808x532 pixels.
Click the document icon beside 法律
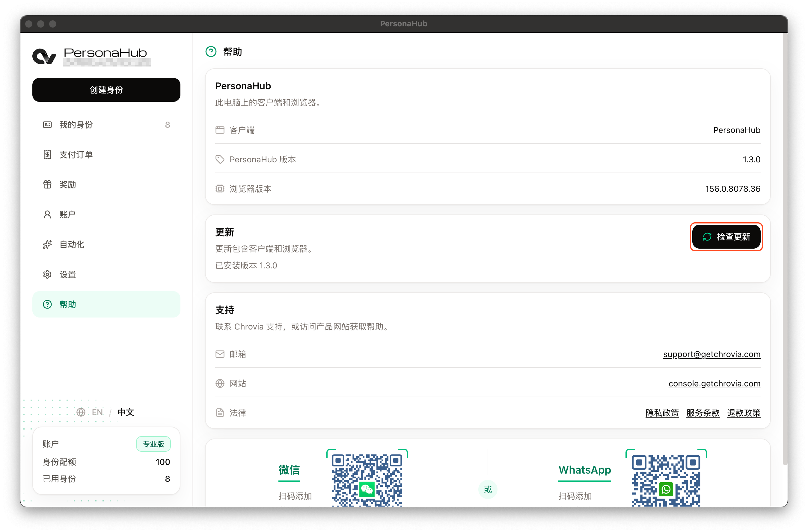pyautogui.click(x=220, y=412)
